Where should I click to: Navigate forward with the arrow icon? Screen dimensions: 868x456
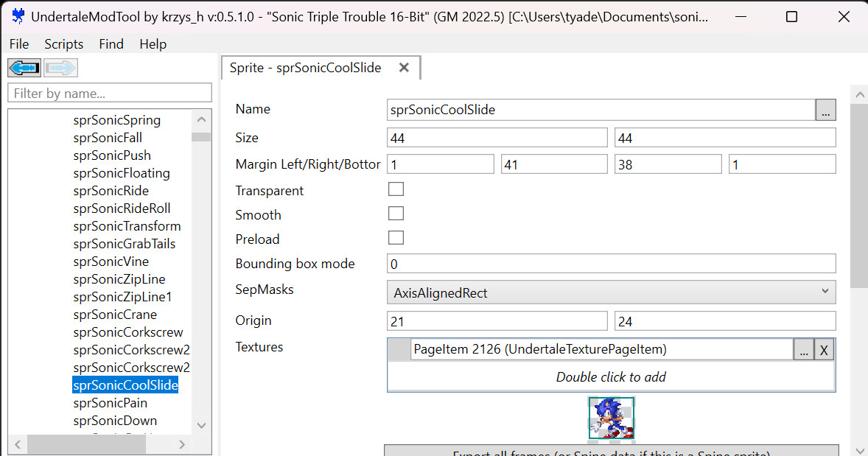tap(60, 67)
